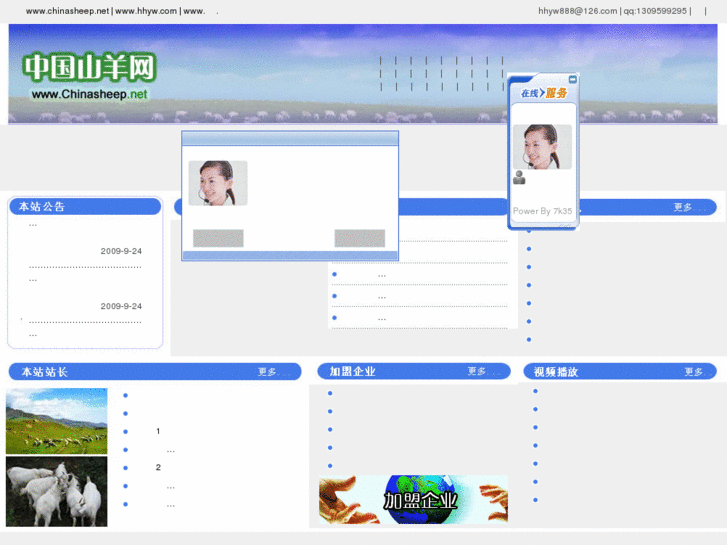The image size is (727, 545).
Task: Click the www.chinasheep.net link at top
Action: (x=67, y=11)
